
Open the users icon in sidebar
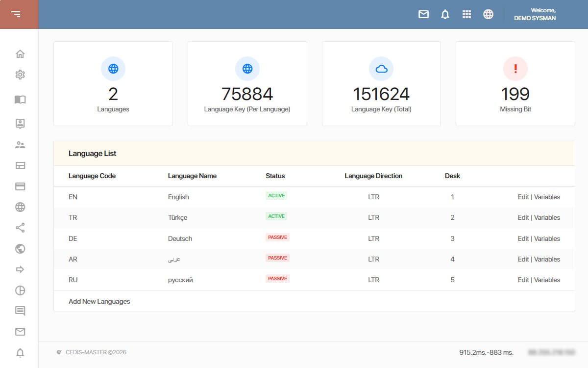pos(20,145)
